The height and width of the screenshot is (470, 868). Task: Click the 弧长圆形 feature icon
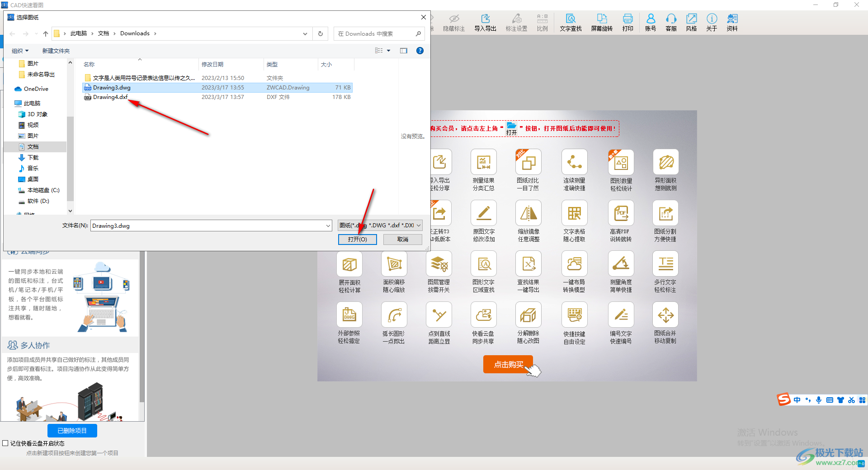pyautogui.click(x=394, y=315)
